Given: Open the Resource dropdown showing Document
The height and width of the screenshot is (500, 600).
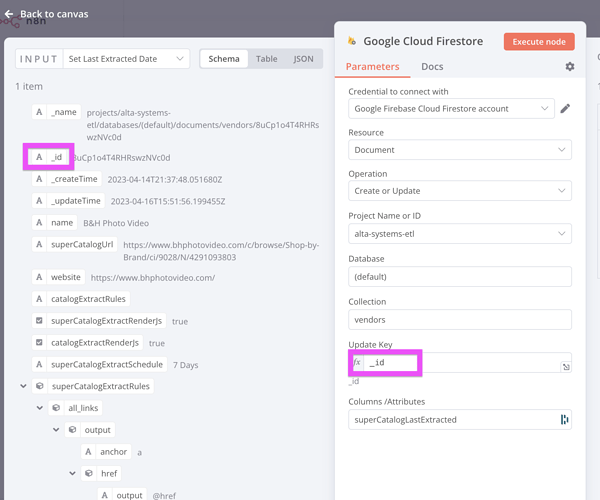Looking at the screenshot, I should coord(460,150).
